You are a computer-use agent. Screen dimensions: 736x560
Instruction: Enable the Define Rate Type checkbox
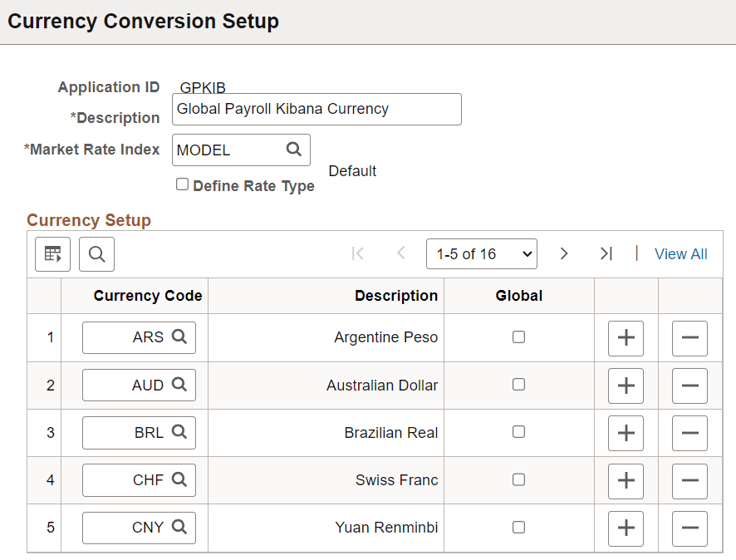click(x=182, y=184)
